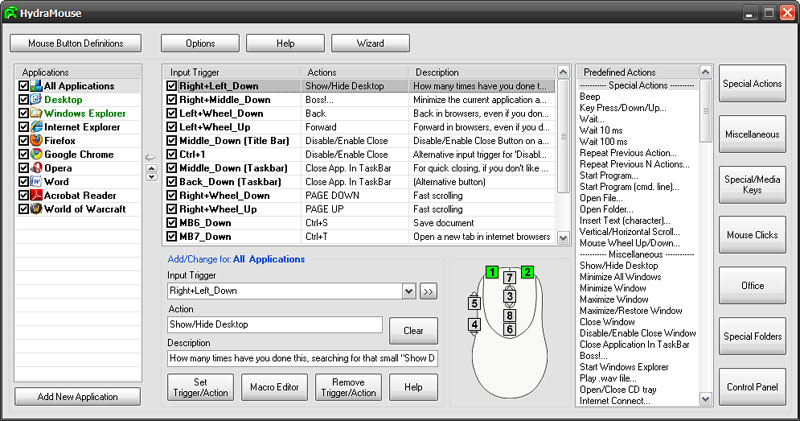Select mouse button 5 on diagram
The width and height of the screenshot is (800, 421).
point(474,304)
